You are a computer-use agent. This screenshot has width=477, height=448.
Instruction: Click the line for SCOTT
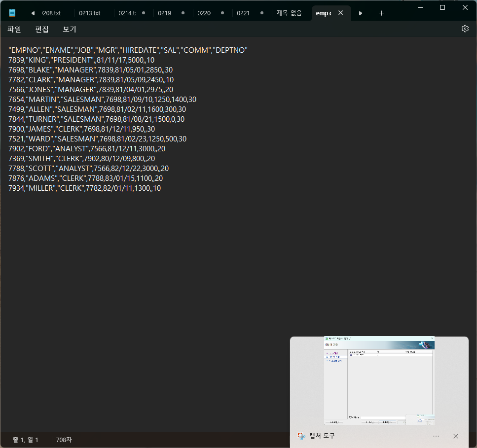[x=88, y=169]
